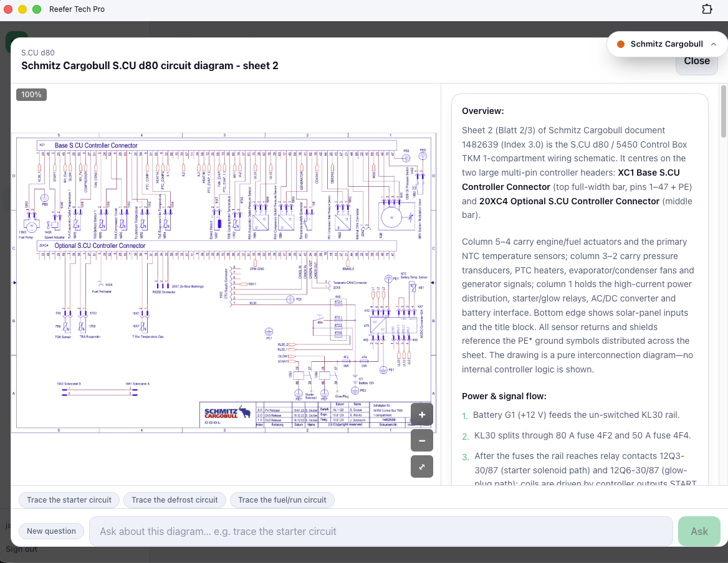This screenshot has width=728, height=563.
Task: Click the Schmitz Cargobull logo in diagram title block
Action: pos(227,414)
